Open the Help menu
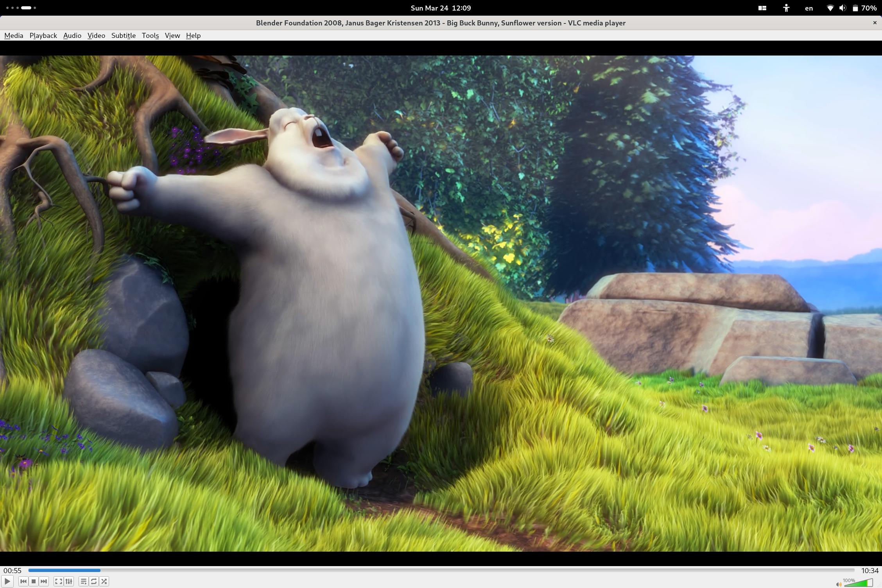 click(193, 35)
